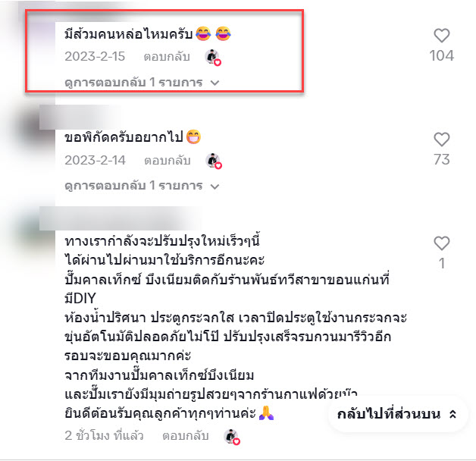
Task: Click the 2023-2-15 timestamp
Action: coord(95,56)
